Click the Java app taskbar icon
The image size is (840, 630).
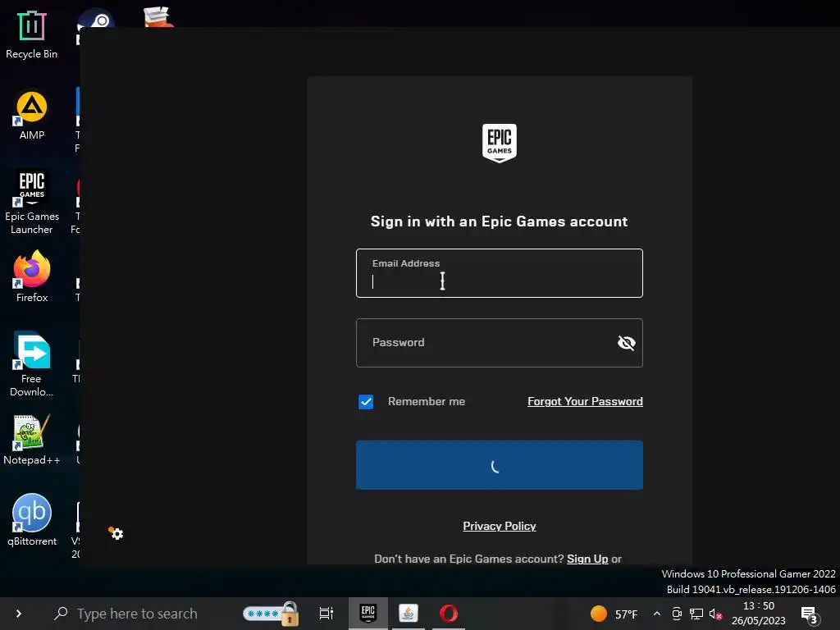pos(409,614)
